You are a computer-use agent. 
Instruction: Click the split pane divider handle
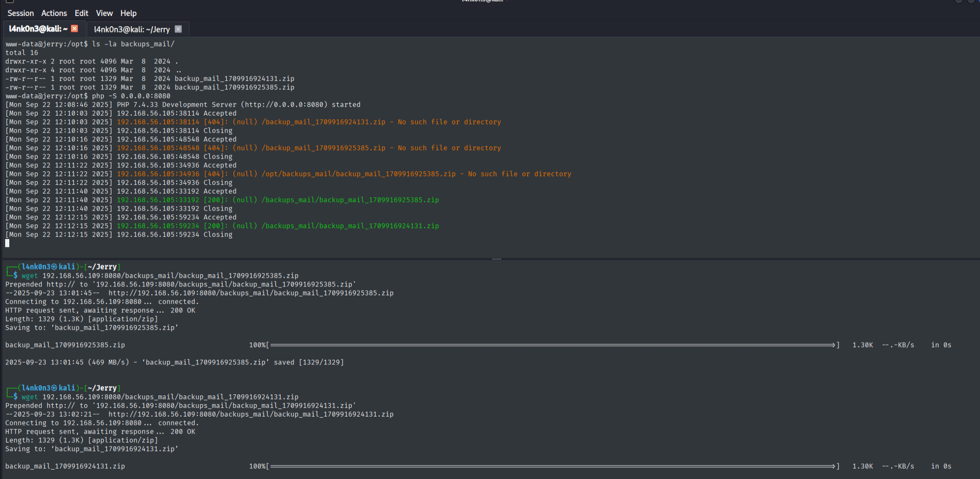coord(496,259)
